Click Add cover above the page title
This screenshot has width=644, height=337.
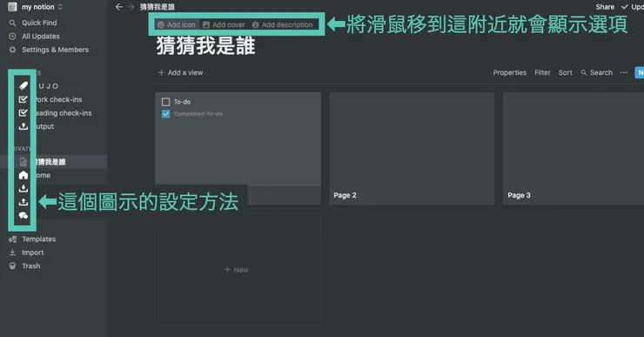click(224, 24)
